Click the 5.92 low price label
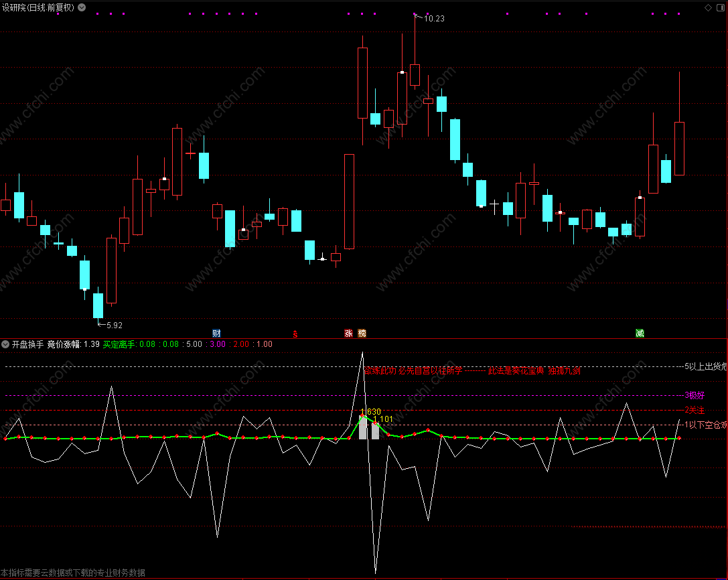This screenshot has height=580, width=728. [115, 325]
